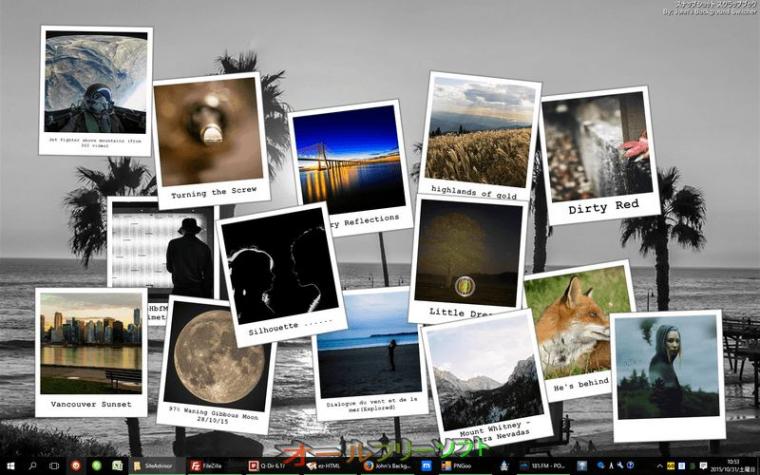
Task: Click the round blue tray icon
Action: [631, 465]
